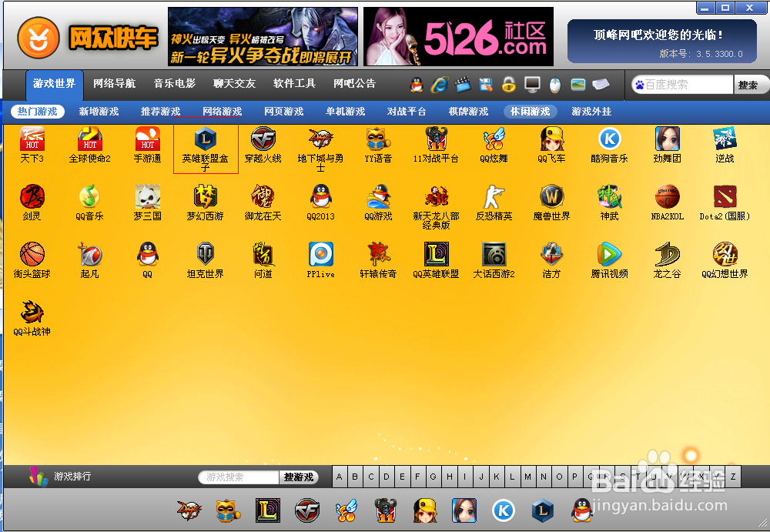Viewport: 770px width, 532px height.
Task: Open 11对战平台 in the games grid
Action: (x=436, y=145)
